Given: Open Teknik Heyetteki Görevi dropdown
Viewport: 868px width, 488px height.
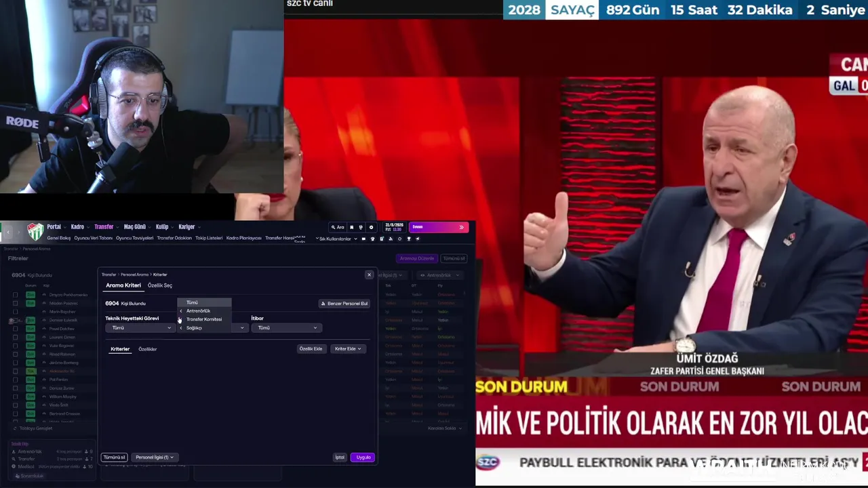Looking at the screenshot, I should tap(140, 328).
